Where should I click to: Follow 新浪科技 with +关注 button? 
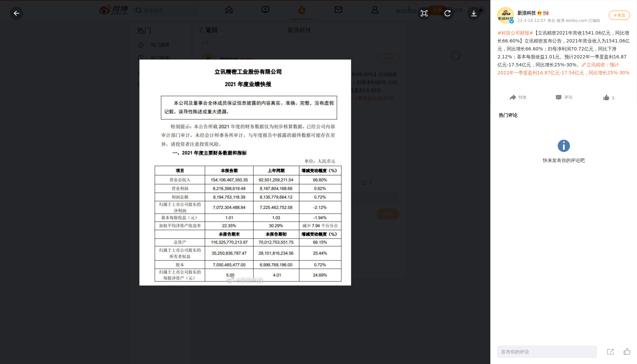[x=619, y=15]
